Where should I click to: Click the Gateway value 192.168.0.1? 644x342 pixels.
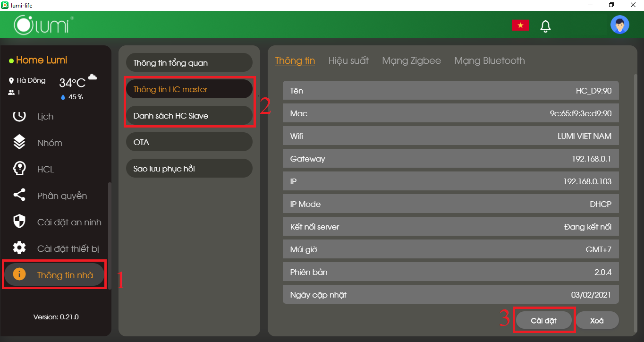[592, 159]
